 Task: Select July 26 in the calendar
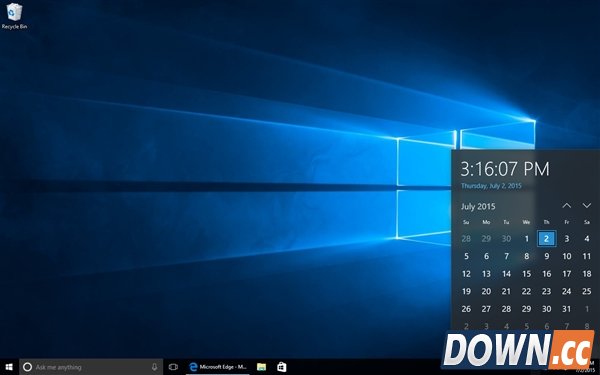tap(466, 309)
